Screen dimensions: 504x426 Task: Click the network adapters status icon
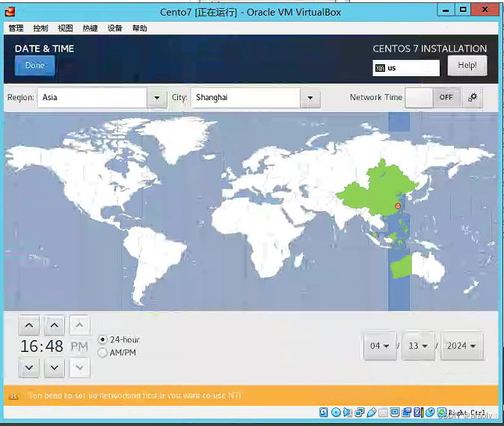(x=360, y=413)
